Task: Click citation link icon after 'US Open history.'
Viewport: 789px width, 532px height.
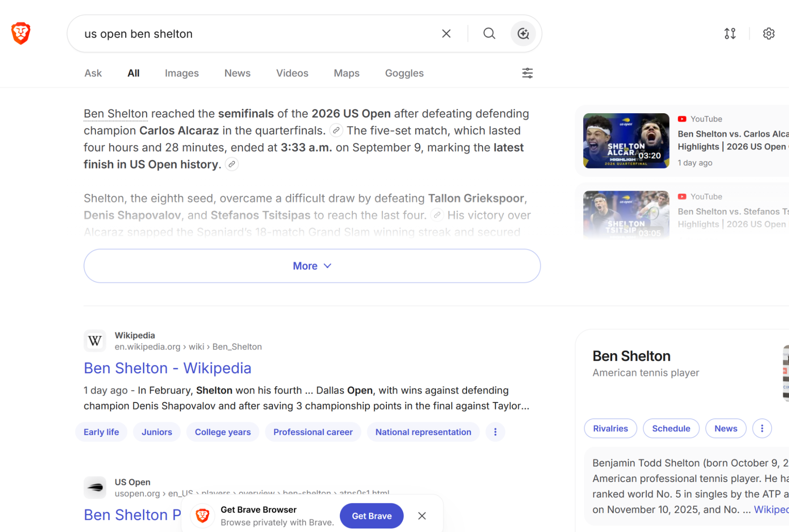Action: [x=232, y=164]
